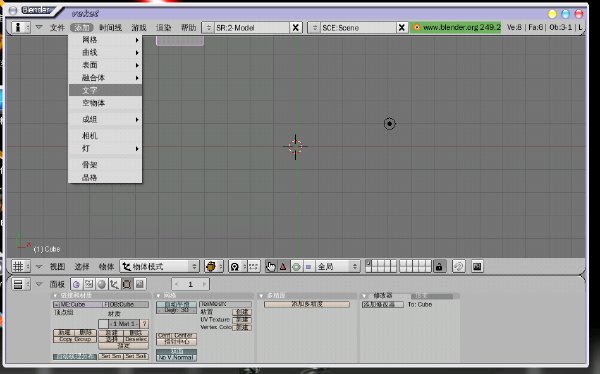This screenshot has width=600, height=374.
Task: Delete SCE:Scene using the X button
Action: 401,28
